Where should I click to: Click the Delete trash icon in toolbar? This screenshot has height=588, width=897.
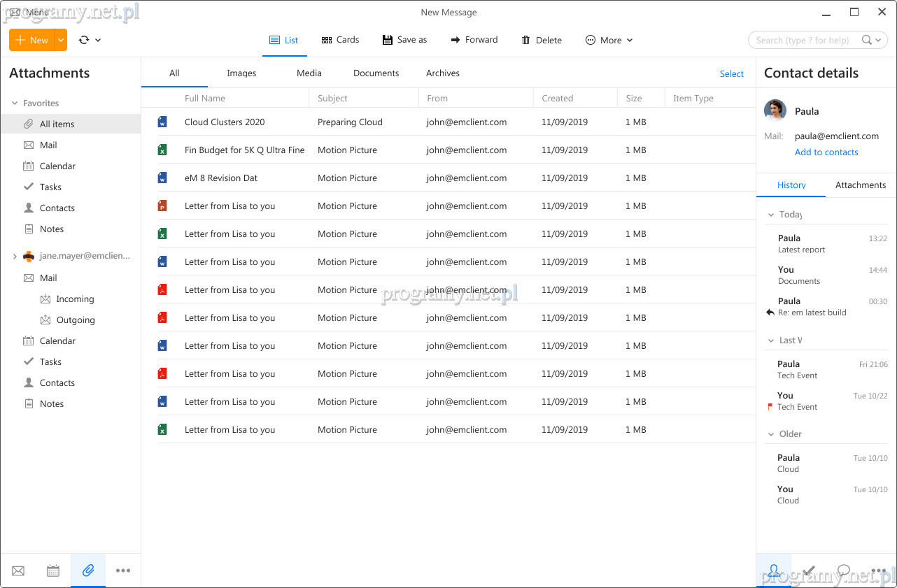tap(526, 40)
